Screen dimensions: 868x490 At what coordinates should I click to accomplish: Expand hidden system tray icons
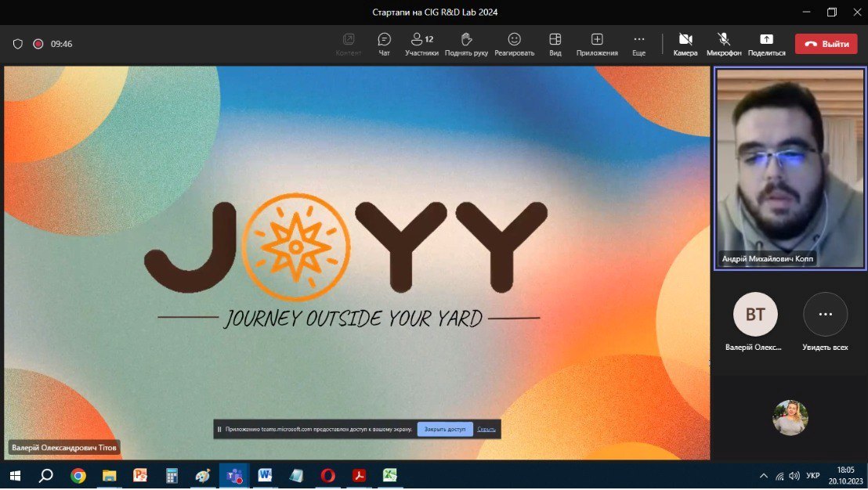click(x=763, y=476)
